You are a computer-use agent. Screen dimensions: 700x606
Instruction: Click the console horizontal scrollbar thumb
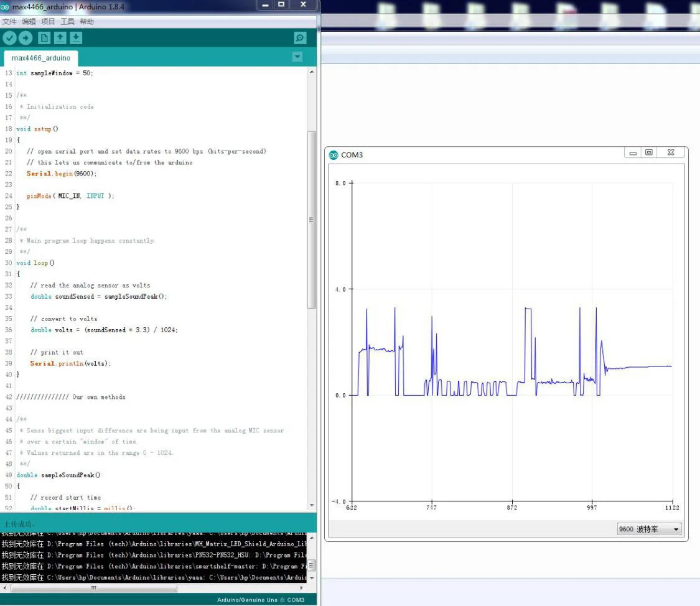[x=93, y=587]
